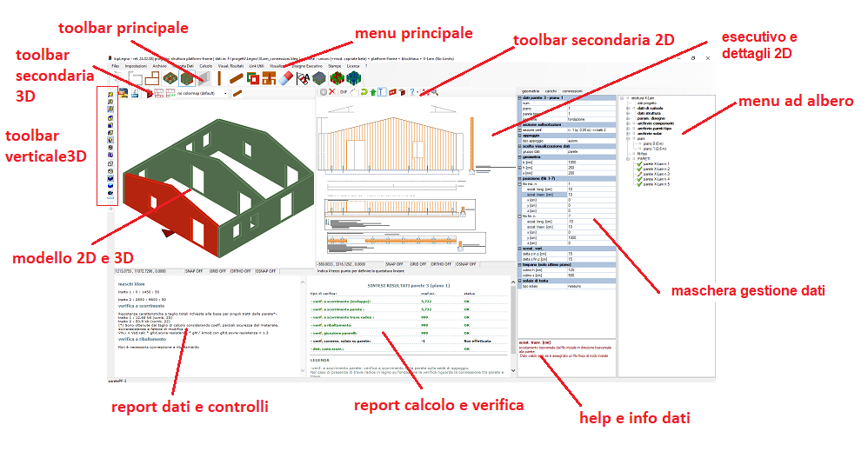Switch to the 'carichi' tab
This screenshot has height=458, width=868.
(551, 90)
